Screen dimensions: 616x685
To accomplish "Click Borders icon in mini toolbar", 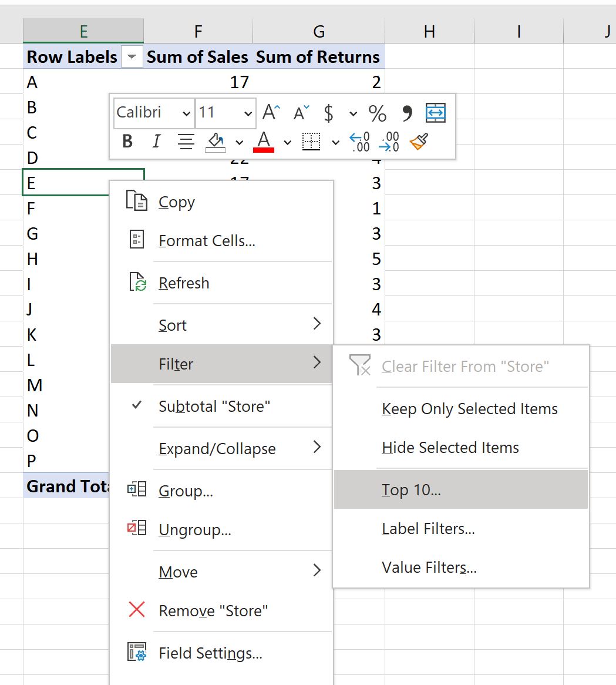I will pyautogui.click(x=311, y=142).
